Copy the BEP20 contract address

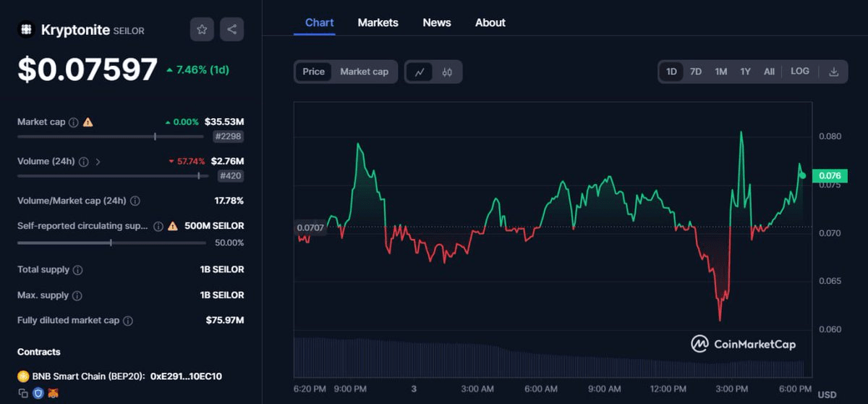click(x=23, y=392)
